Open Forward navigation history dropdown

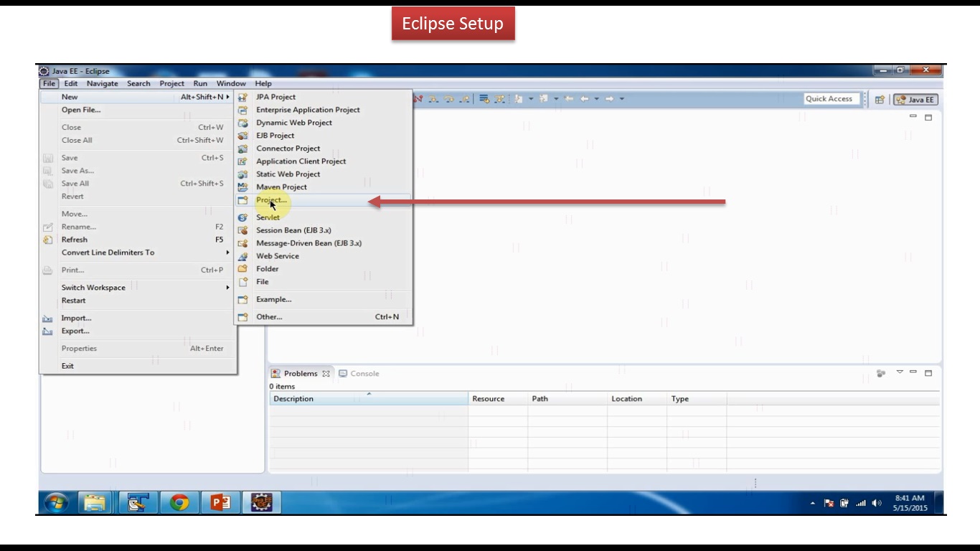coord(621,99)
